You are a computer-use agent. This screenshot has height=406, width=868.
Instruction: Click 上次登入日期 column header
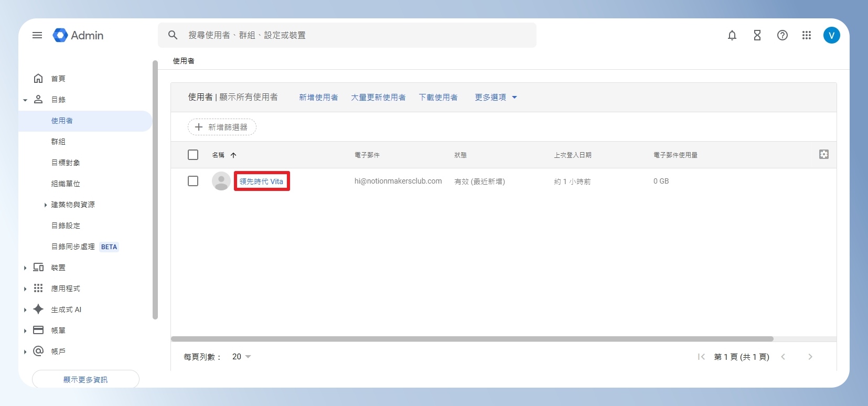click(x=573, y=155)
